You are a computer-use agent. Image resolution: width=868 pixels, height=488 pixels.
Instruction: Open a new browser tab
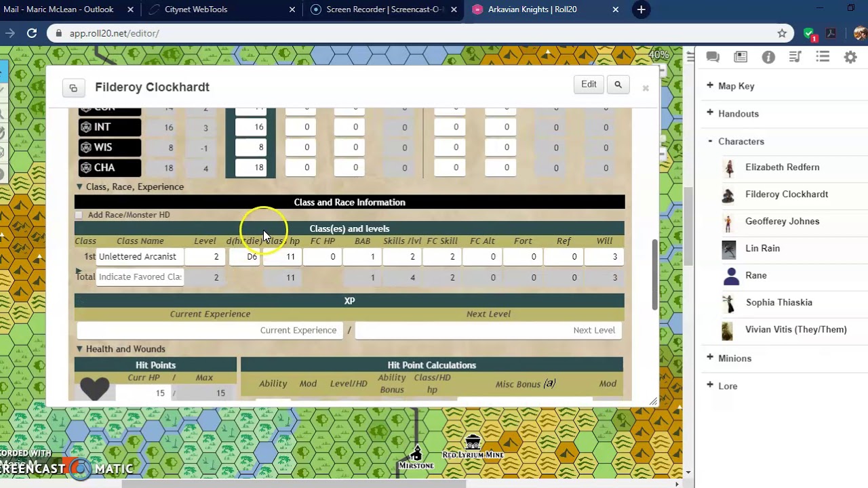coord(641,9)
